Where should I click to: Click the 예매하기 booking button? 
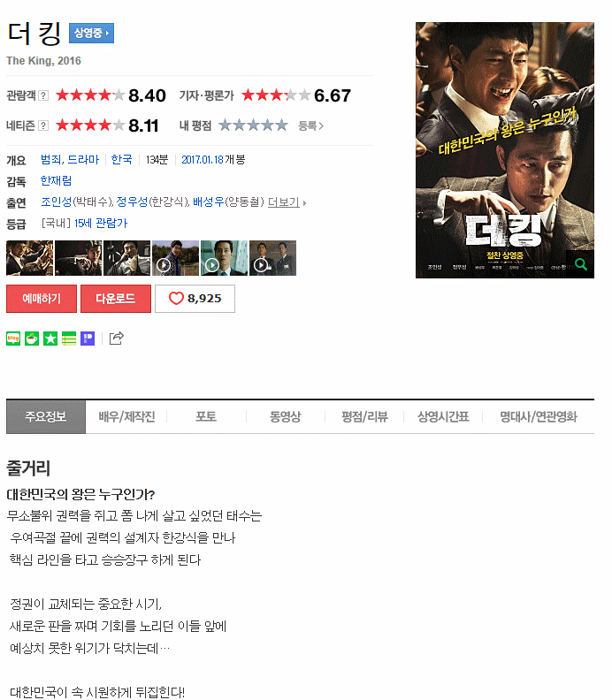click(42, 299)
